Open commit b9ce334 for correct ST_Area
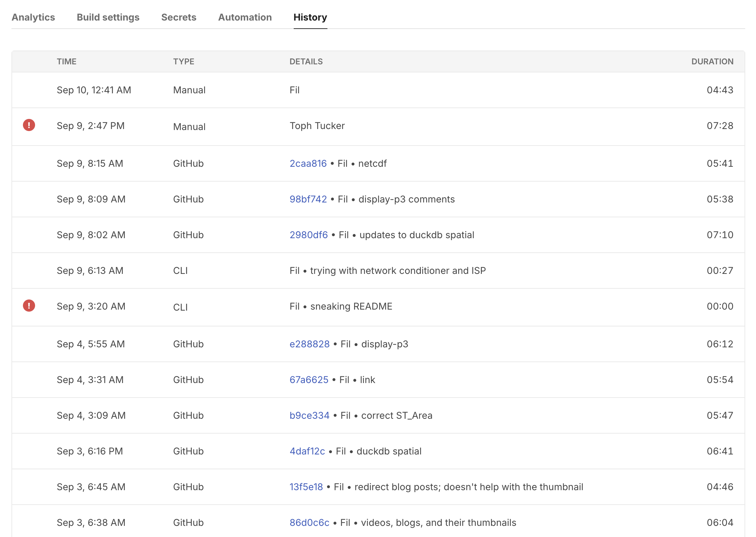This screenshot has height=537, width=756. 310,415
